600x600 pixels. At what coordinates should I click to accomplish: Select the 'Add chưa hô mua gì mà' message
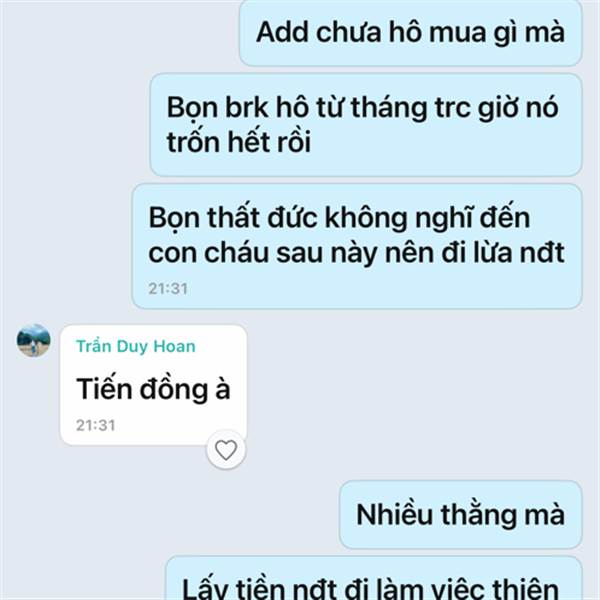point(411,33)
